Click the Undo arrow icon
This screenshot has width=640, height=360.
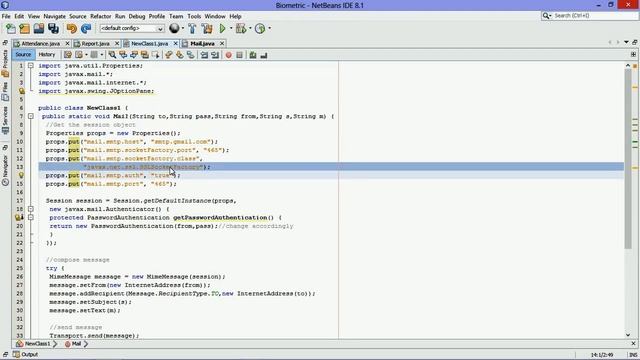point(72,29)
